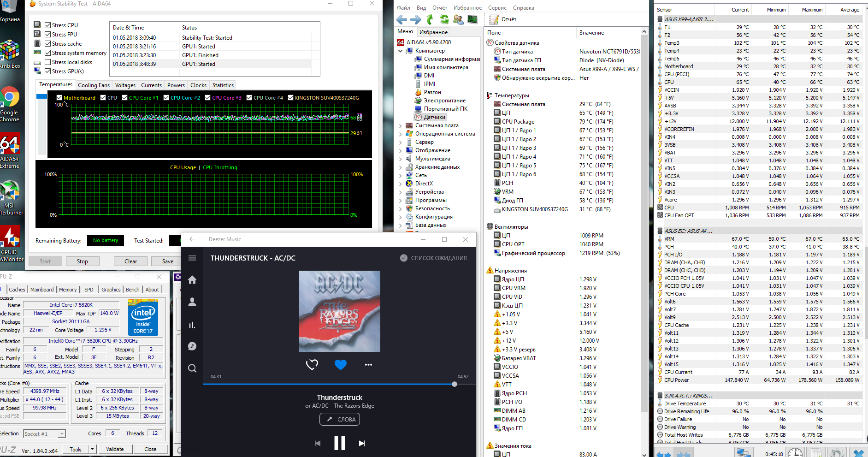The image size is (868, 457).
Task: Go to Deezer home icon in sidebar
Action: pos(192,280)
